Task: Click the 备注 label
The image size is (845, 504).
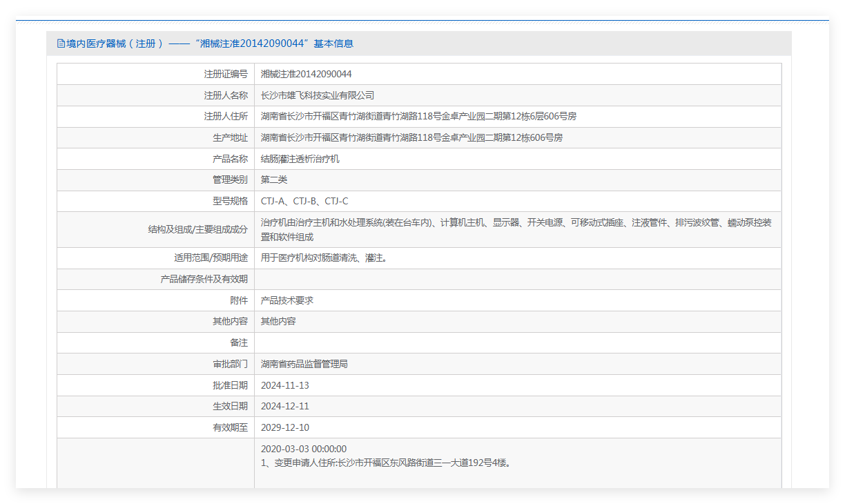Action: [239, 342]
